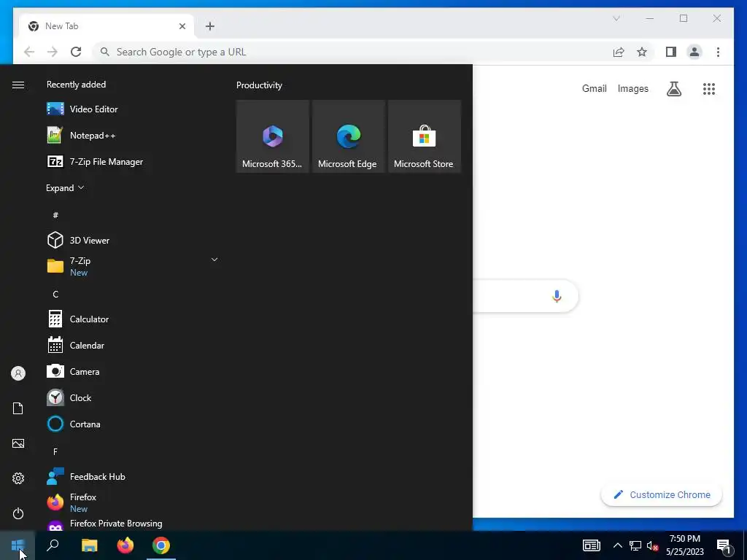The height and width of the screenshot is (560, 747).
Task: Open Microsoft Edge tile
Action: tap(348, 136)
